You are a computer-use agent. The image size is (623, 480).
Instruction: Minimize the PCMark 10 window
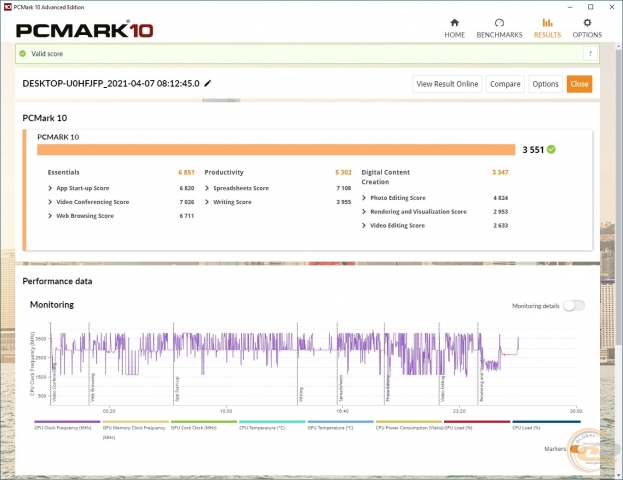coord(570,7)
